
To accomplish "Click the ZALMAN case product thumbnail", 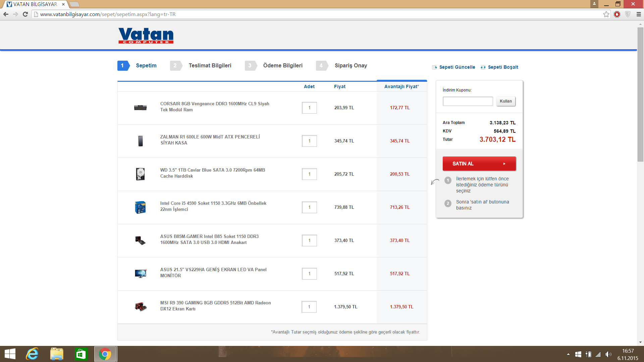I will pyautogui.click(x=140, y=141).
